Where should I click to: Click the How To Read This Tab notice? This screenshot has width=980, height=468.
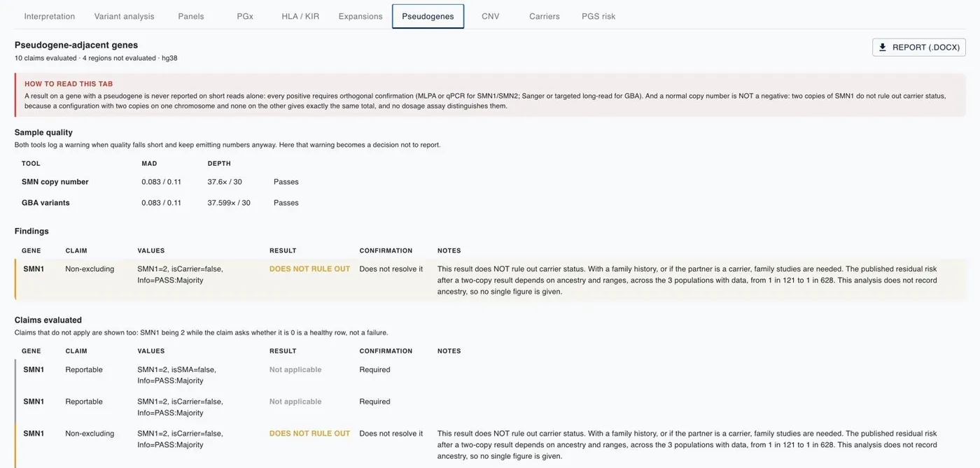[x=490, y=94]
